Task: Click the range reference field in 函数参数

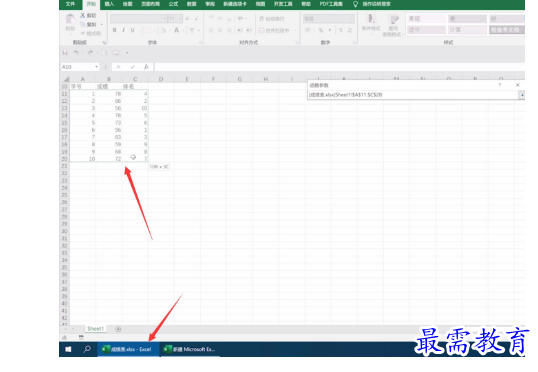Action: pos(413,95)
